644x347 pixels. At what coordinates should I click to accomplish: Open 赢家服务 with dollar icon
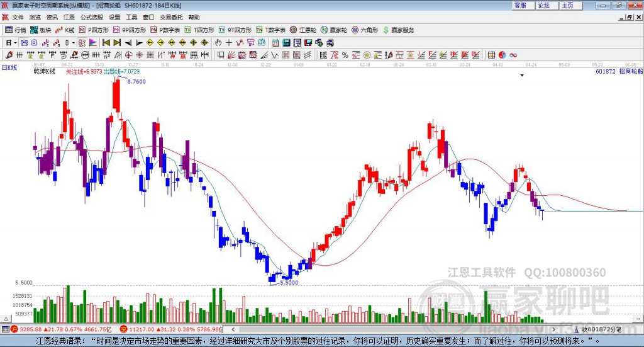coord(398,30)
